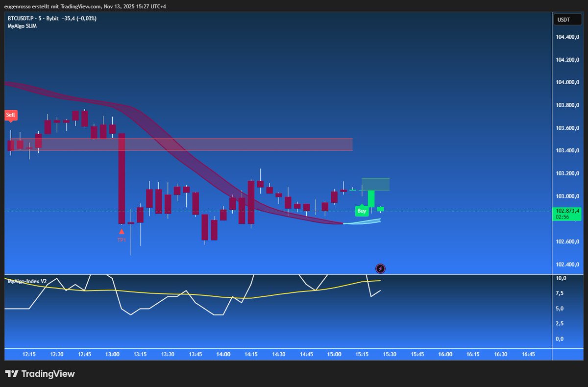The image size is (588, 387).
Task: Click the red TP1 triangle marker
Action: 122,231
